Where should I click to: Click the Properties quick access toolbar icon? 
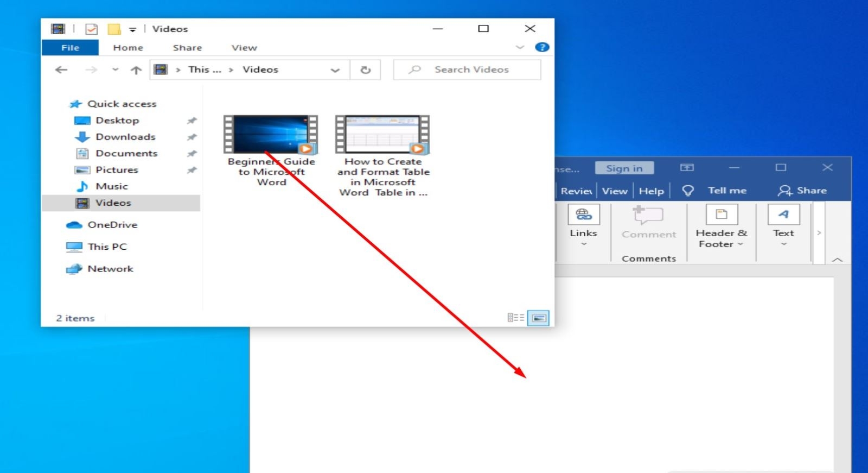click(x=92, y=29)
